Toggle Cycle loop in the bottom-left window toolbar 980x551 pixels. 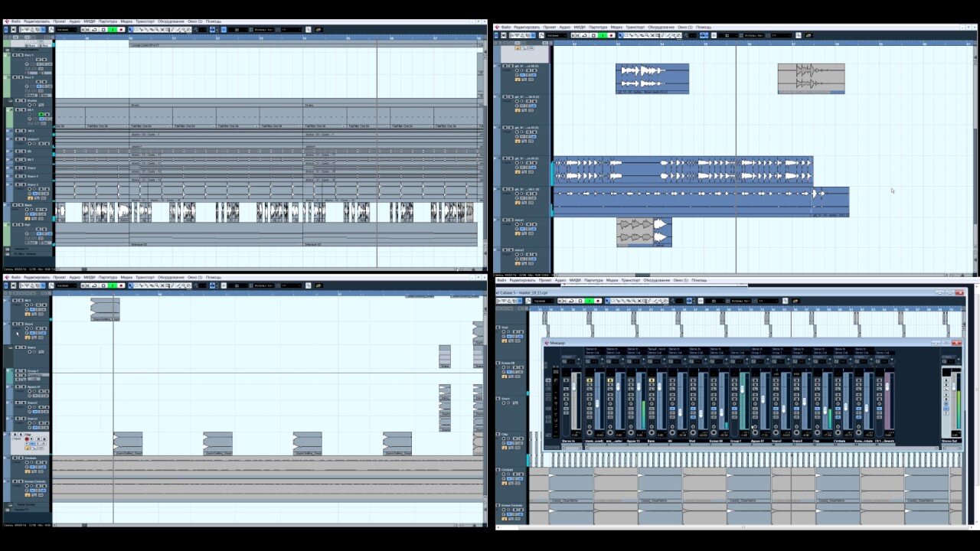[94, 285]
